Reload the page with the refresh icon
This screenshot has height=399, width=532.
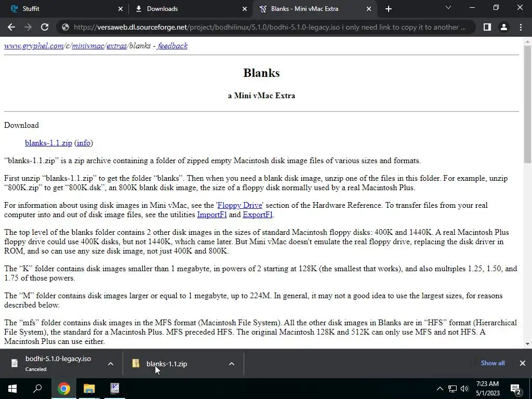45,27
